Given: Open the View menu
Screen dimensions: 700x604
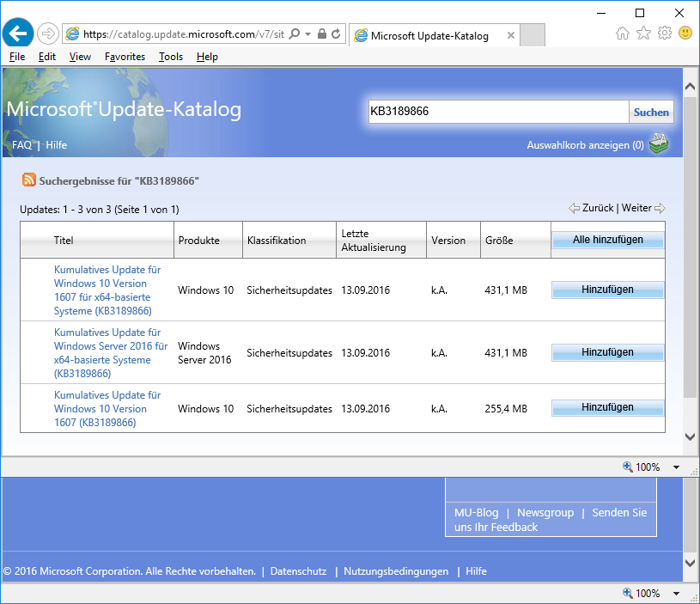Looking at the screenshot, I should tap(80, 57).
